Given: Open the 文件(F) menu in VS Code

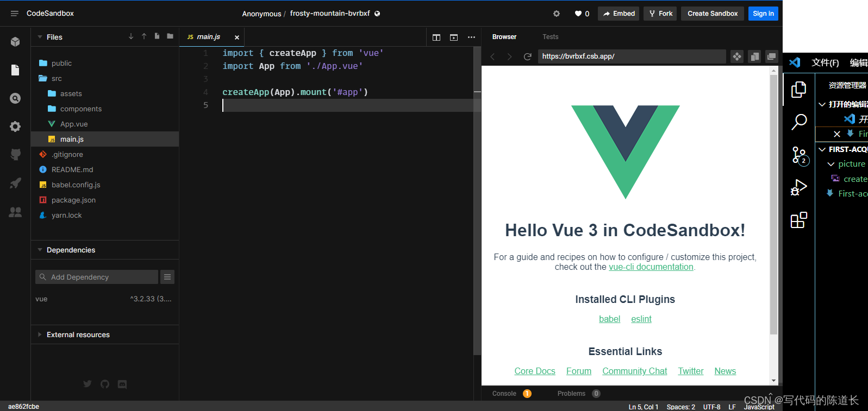Looking at the screenshot, I should (825, 62).
